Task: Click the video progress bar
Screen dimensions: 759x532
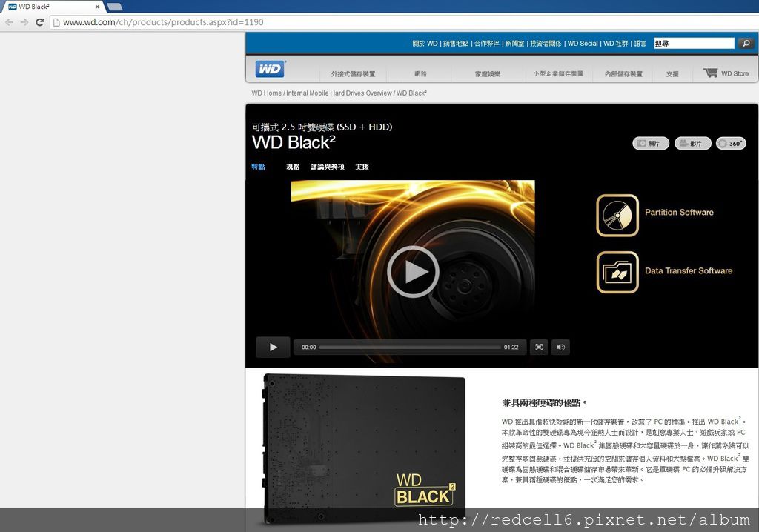Action: (x=410, y=347)
